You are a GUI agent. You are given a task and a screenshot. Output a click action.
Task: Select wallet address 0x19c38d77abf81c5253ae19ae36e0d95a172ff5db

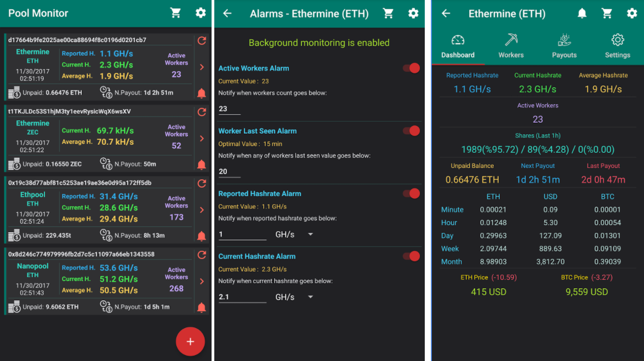click(x=79, y=183)
